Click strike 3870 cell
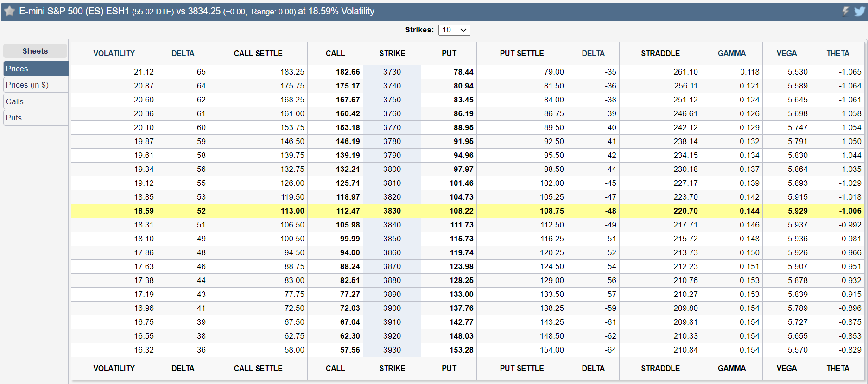 pos(392,266)
